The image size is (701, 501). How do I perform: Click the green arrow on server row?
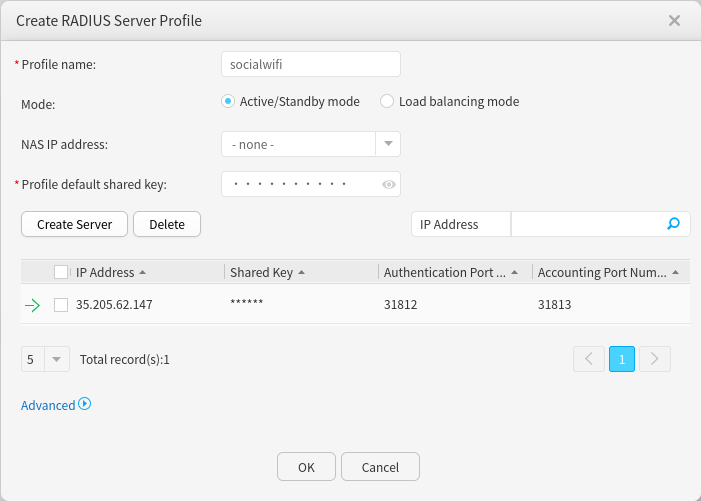(x=32, y=305)
